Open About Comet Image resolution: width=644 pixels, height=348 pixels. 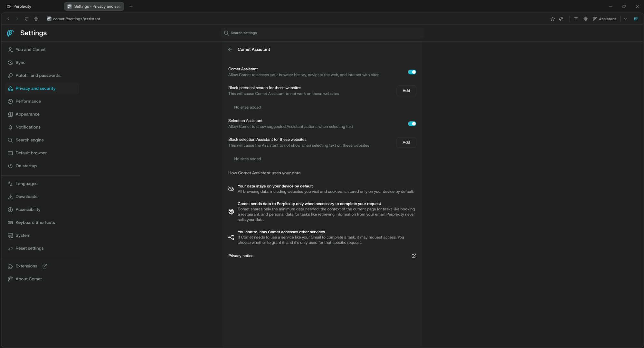(x=42, y=279)
